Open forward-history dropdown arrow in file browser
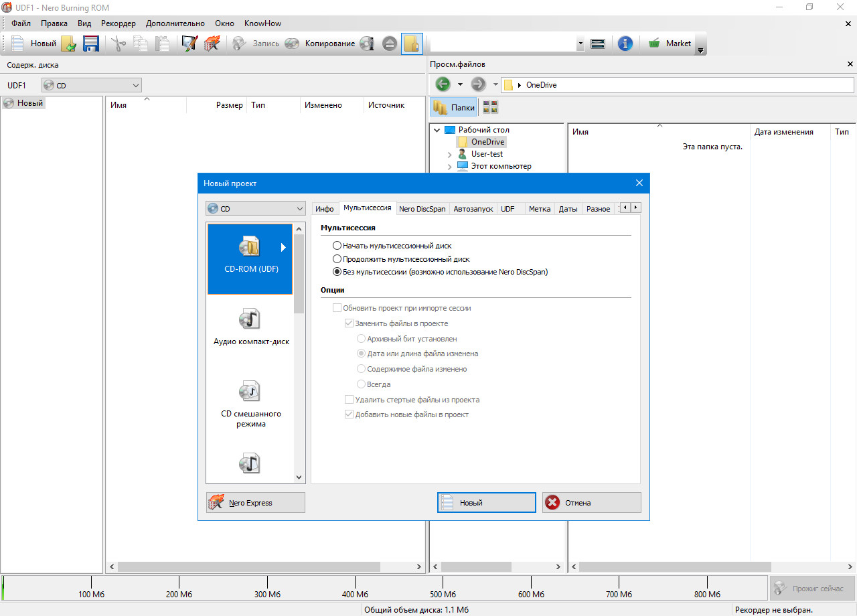This screenshot has width=857, height=616. pyautogui.click(x=495, y=84)
